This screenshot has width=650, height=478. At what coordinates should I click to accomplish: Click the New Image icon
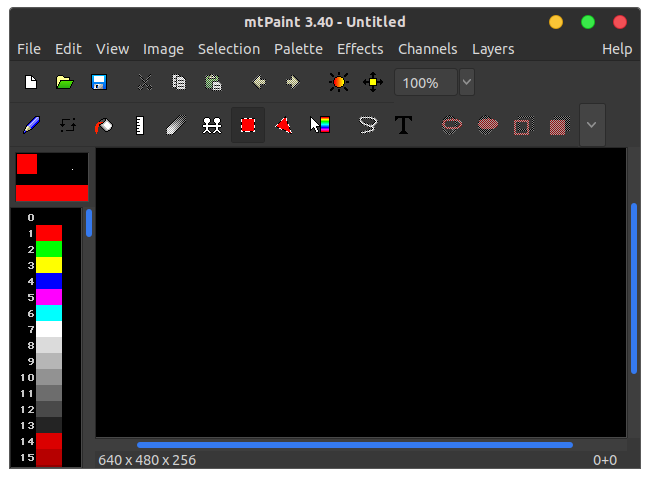[31, 82]
